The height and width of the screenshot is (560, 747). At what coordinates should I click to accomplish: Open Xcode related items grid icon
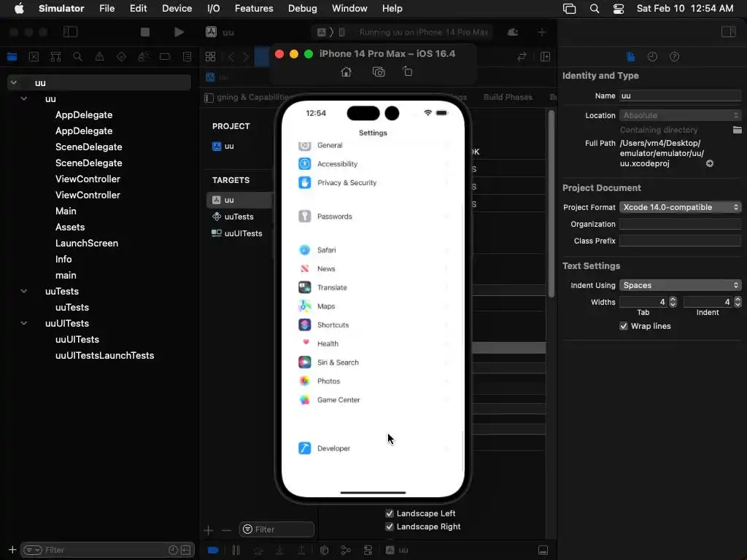(211, 57)
